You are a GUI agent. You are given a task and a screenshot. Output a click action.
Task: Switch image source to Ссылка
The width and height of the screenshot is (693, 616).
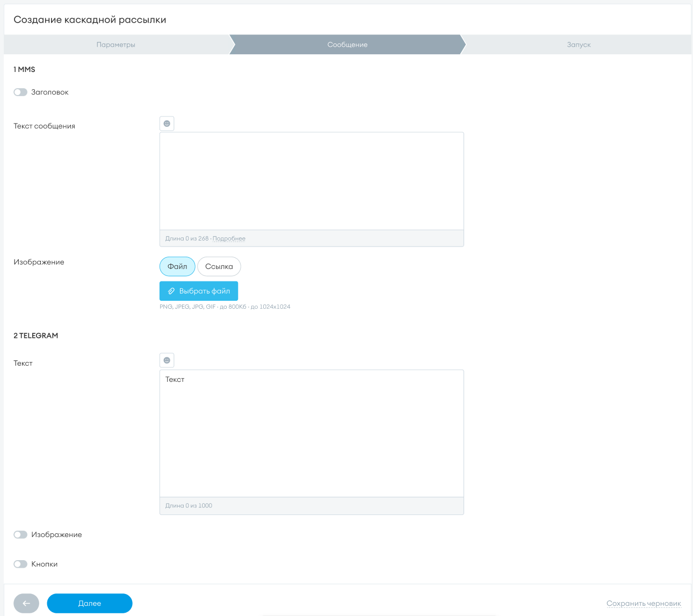tap(219, 266)
